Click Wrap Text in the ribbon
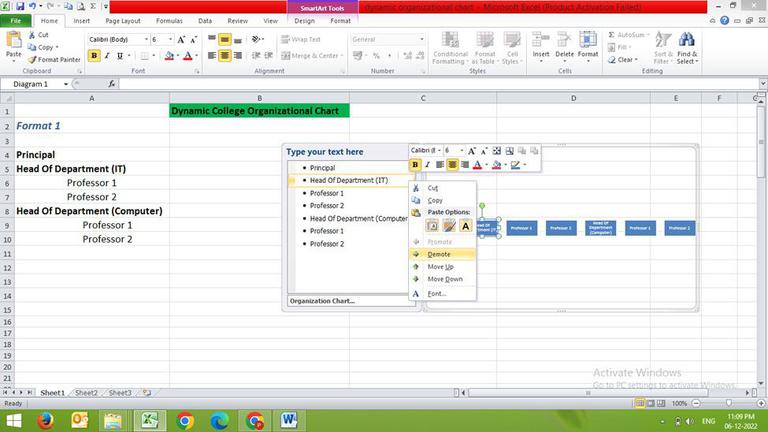Image resolution: width=768 pixels, height=432 pixels. coord(301,39)
